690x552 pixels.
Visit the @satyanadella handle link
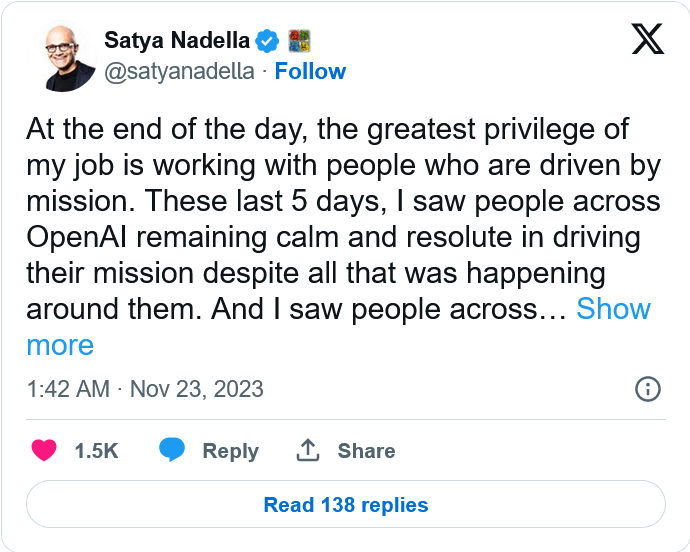[x=180, y=71]
